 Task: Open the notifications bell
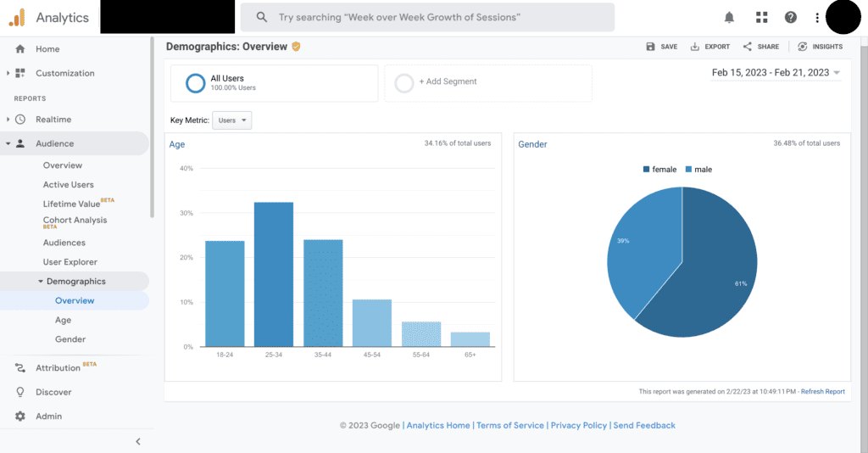[729, 17]
